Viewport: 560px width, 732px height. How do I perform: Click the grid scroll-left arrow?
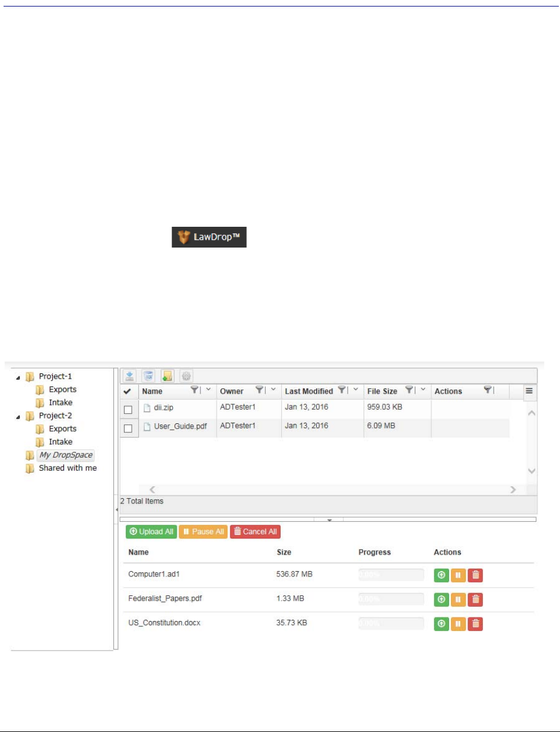click(x=152, y=490)
